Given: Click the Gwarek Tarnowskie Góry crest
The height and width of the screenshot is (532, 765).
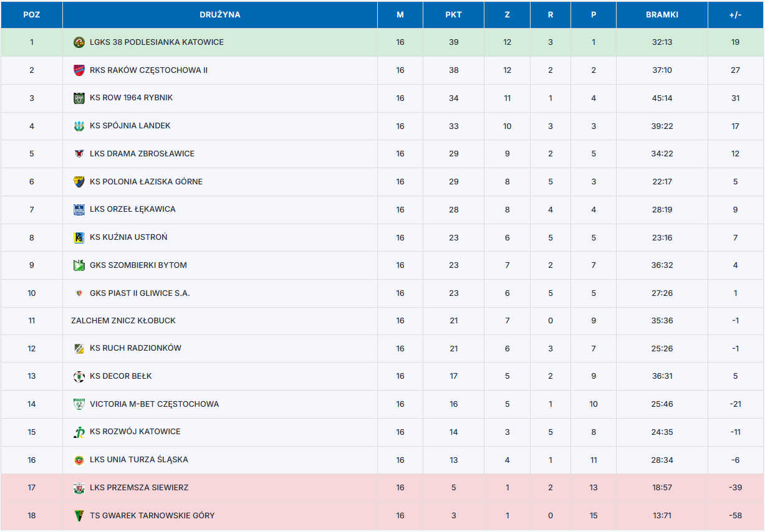Looking at the screenshot, I should pyautogui.click(x=79, y=516).
